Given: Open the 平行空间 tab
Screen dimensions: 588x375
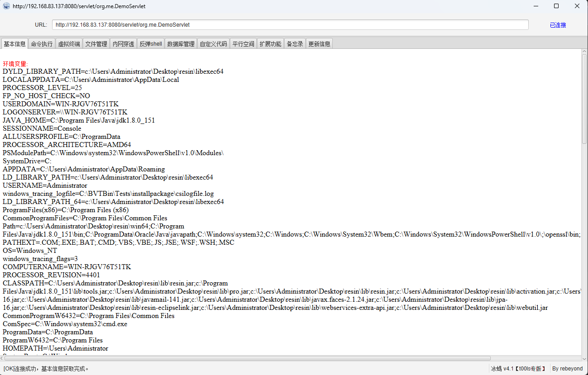Looking at the screenshot, I should [x=243, y=44].
